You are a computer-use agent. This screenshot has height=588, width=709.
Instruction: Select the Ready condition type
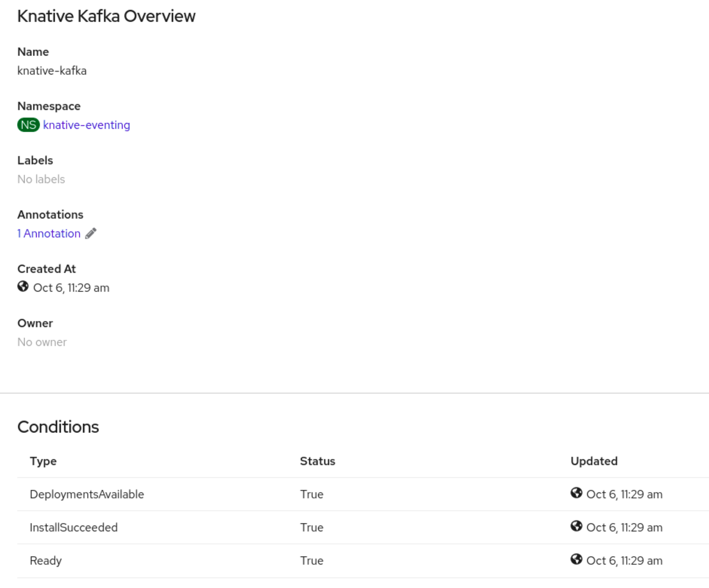(46, 560)
